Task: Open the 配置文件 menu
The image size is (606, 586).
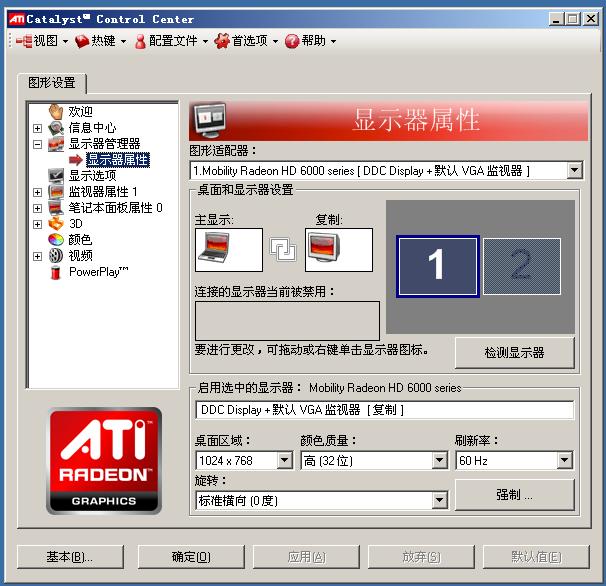Action: coord(171,41)
